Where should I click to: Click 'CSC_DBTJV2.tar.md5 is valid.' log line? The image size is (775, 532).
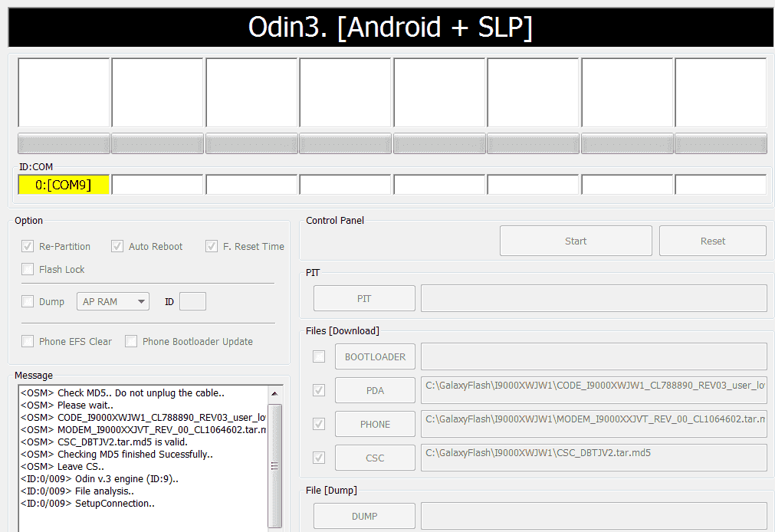tap(104, 442)
